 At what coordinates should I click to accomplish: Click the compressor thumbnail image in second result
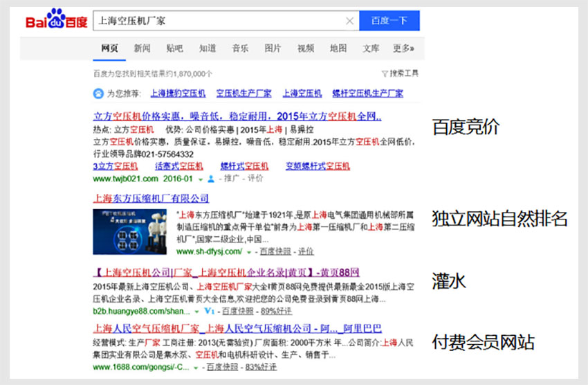point(131,231)
